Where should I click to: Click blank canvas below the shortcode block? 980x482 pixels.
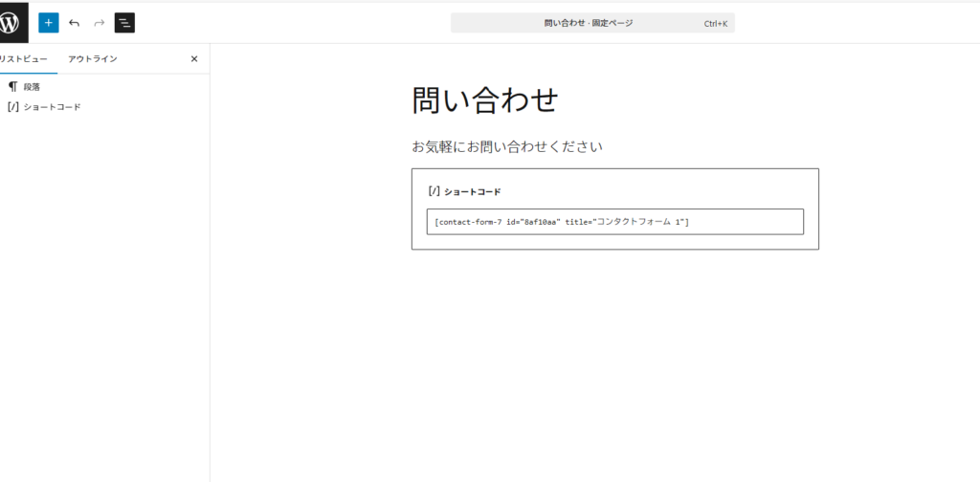click(x=614, y=363)
